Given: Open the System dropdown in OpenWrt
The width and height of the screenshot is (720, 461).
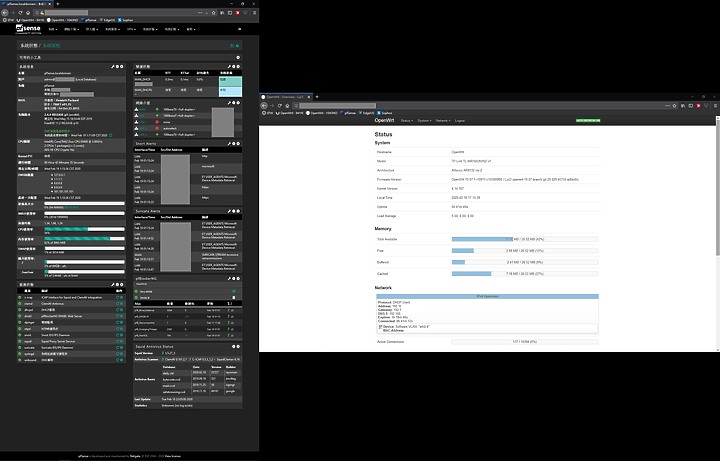Looking at the screenshot, I should click(424, 121).
